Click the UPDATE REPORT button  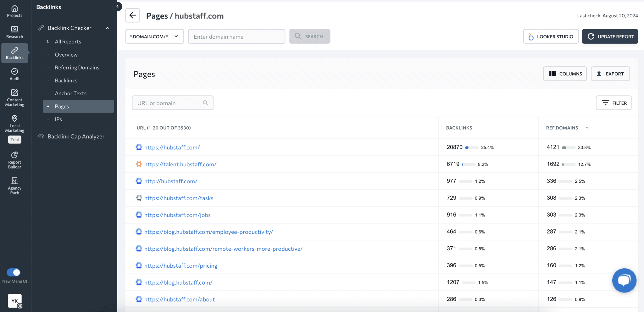click(610, 36)
